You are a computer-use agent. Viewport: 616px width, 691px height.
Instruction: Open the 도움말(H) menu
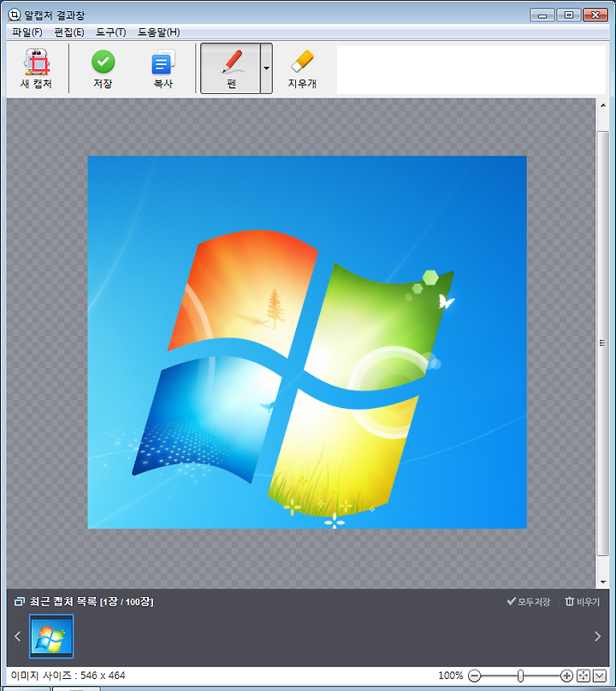[x=159, y=32]
